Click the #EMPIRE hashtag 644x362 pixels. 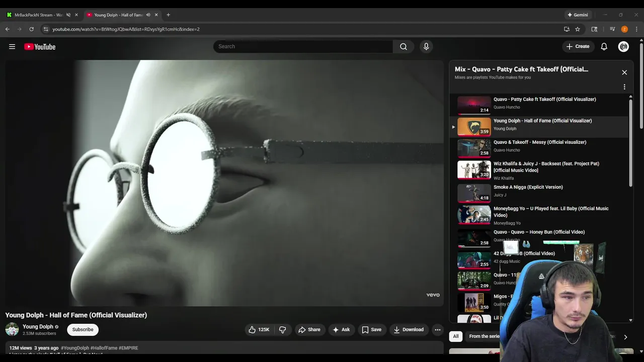click(x=128, y=348)
